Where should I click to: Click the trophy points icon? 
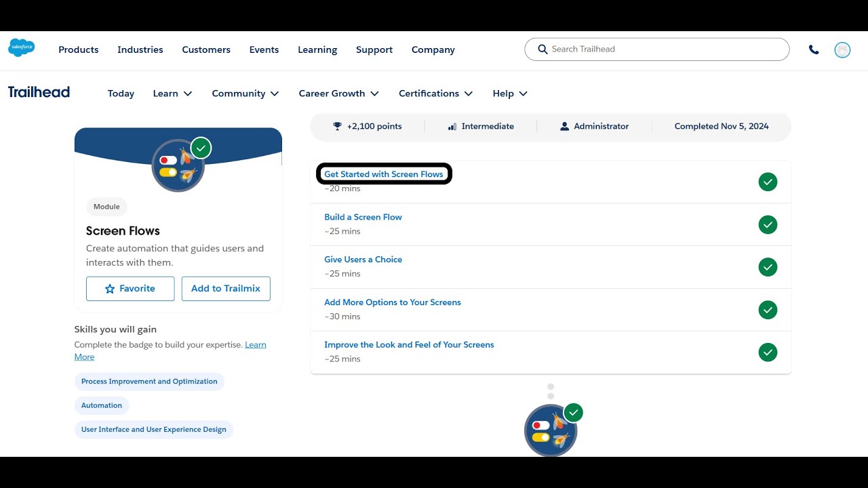(x=337, y=126)
